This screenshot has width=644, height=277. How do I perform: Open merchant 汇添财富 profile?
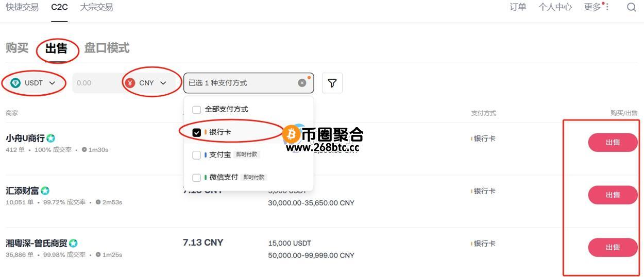click(x=22, y=191)
